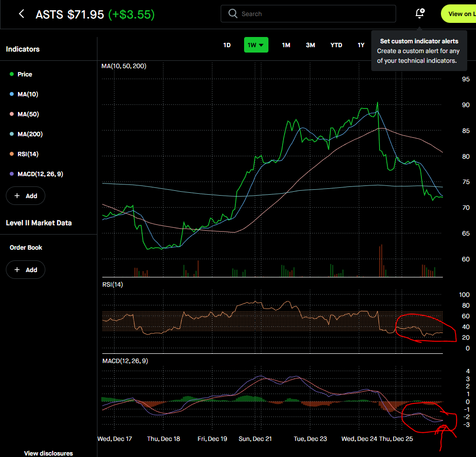Image resolution: width=476 pixels, height=457 pixels.
Task: Select the MA(10) indicator label
Action: click(28, 94)
